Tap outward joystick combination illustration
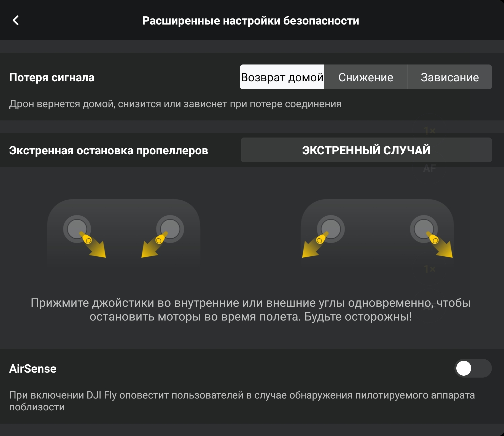This screenshot has width=504, height=436. point(377,232)
